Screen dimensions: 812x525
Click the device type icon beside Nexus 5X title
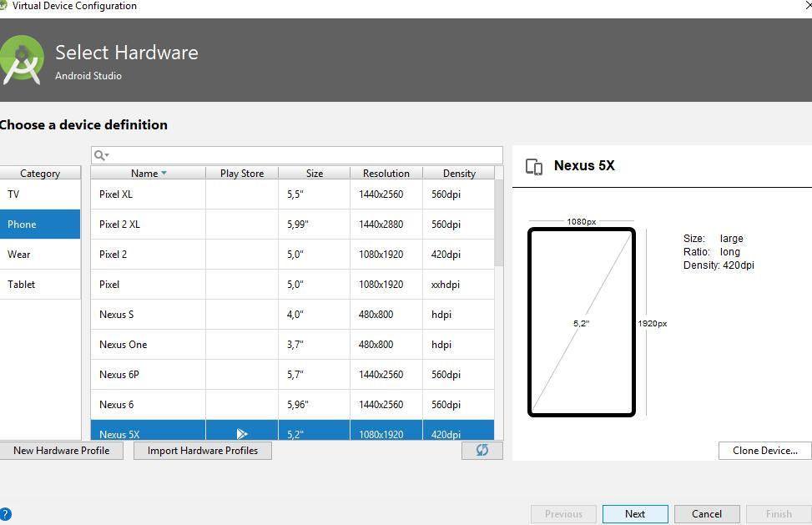(534, 167)
